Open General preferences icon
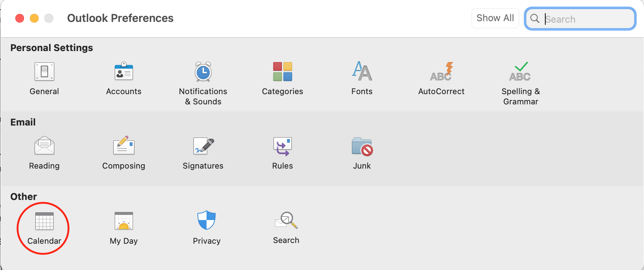 [x=44, y=72]
